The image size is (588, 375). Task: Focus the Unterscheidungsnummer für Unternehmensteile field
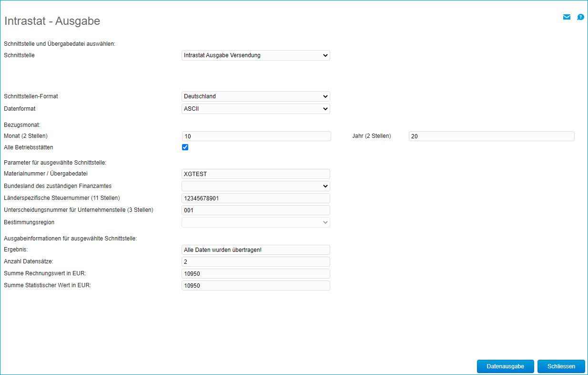tap(255, 210)
